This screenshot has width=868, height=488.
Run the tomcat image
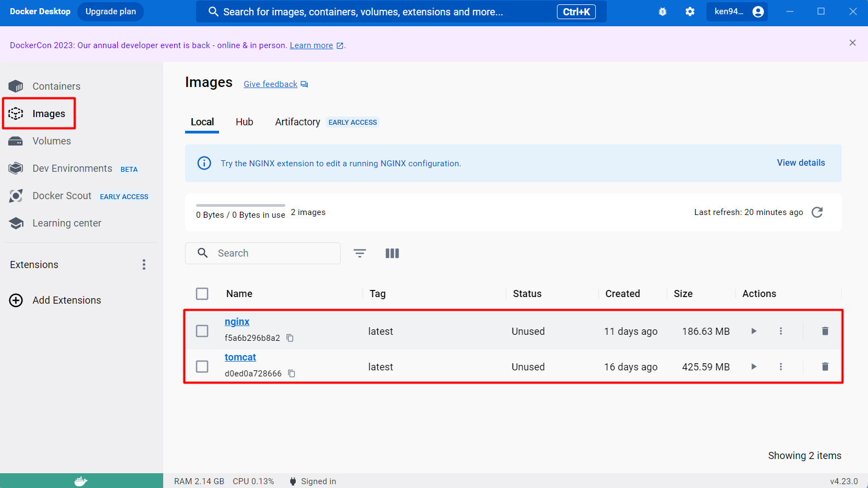point(754,367)
